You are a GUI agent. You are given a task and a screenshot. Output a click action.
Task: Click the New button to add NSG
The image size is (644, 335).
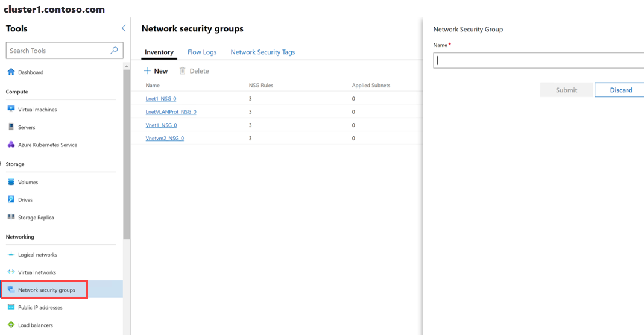coord(156,71)
